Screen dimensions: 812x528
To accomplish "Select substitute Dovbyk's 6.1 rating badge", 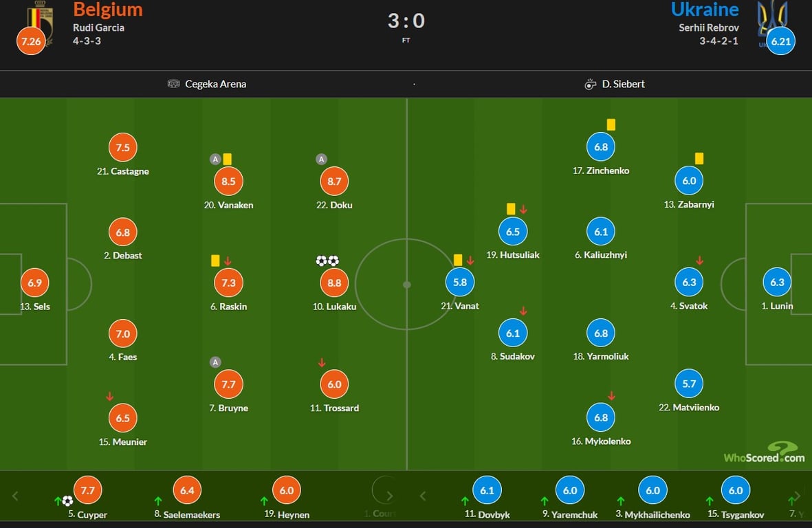I will click(487, 491).
